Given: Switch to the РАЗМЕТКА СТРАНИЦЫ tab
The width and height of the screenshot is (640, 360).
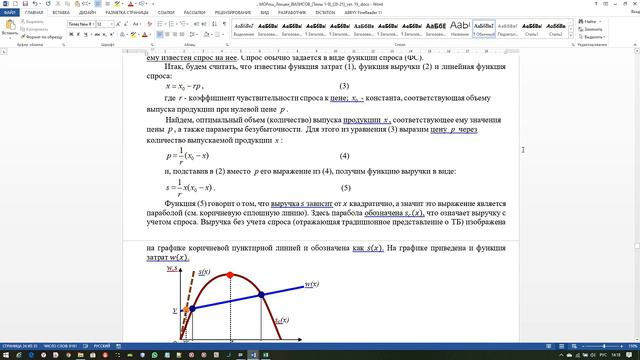Looking at the screenshot, I should tap(127, 13).
